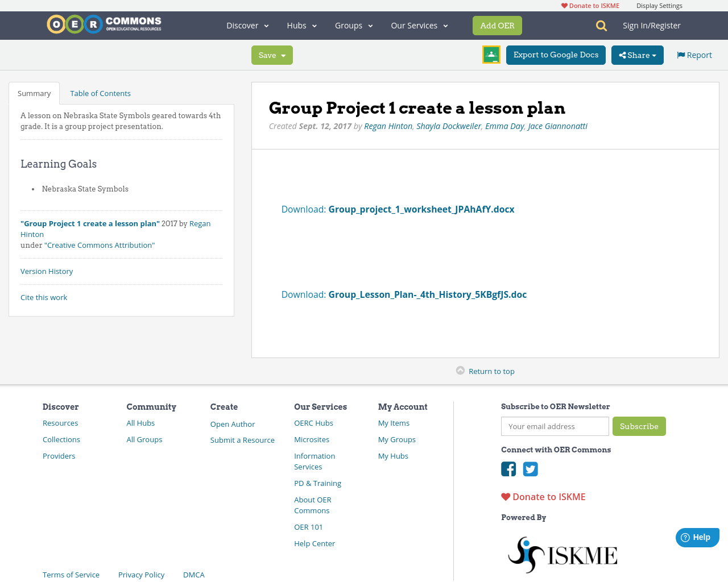728x582 pixels.
Task: Open the Facebook icon in footer
Action: coord(508,469)
